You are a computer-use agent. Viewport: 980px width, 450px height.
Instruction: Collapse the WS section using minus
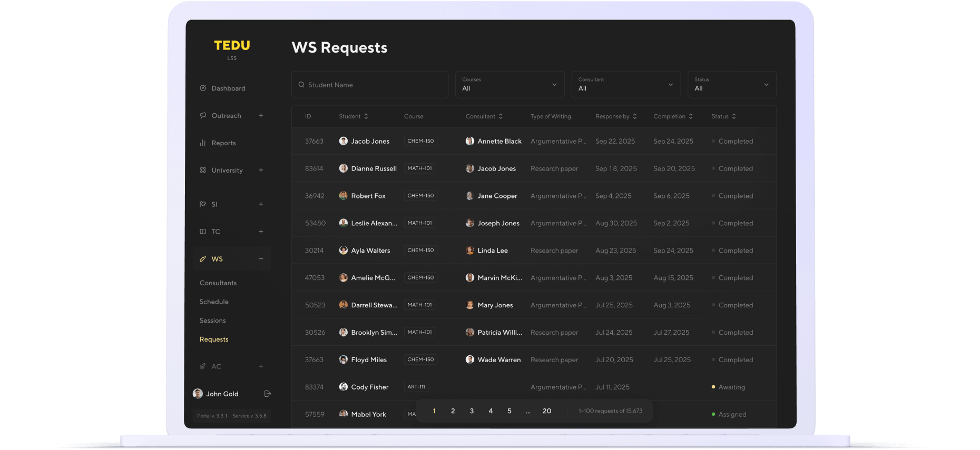click(261, 259)
